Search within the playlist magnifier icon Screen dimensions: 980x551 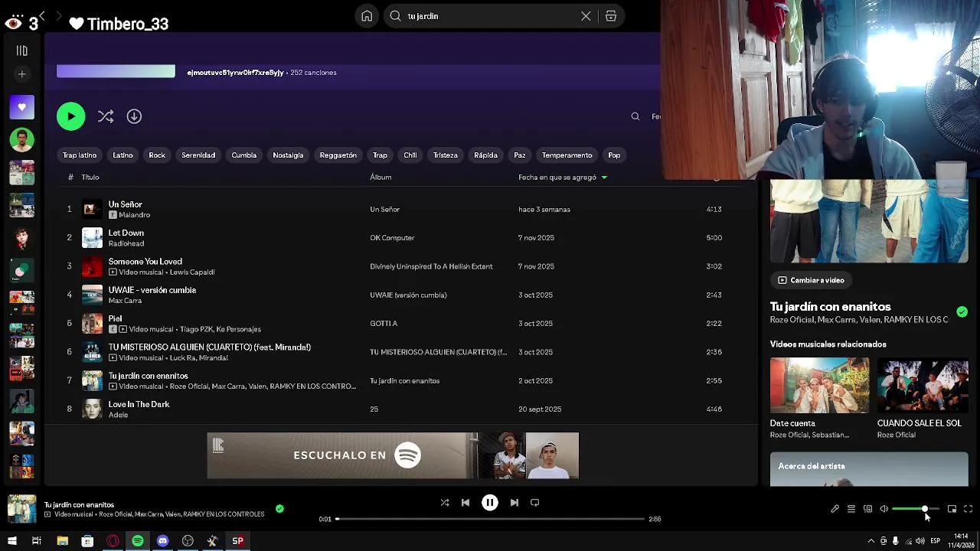pos(635,116)
